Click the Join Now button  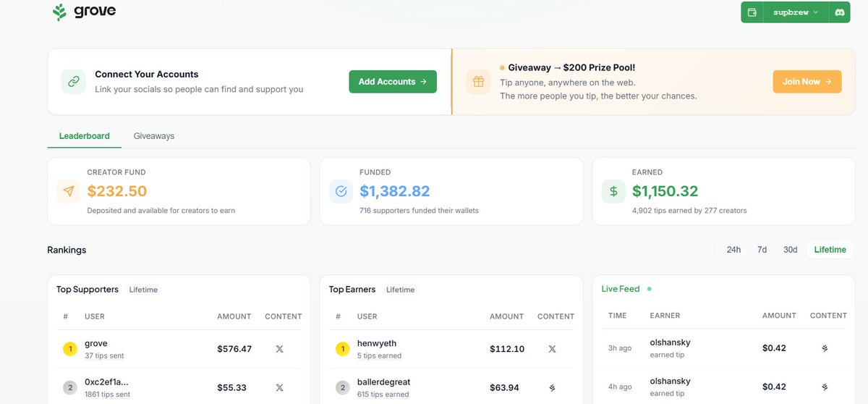(807, 82)
